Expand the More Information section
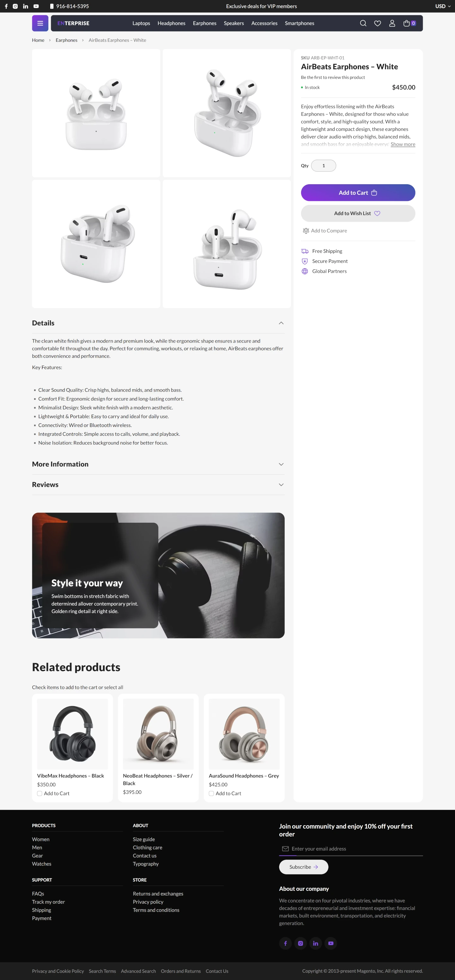 [x=158, y=464]
